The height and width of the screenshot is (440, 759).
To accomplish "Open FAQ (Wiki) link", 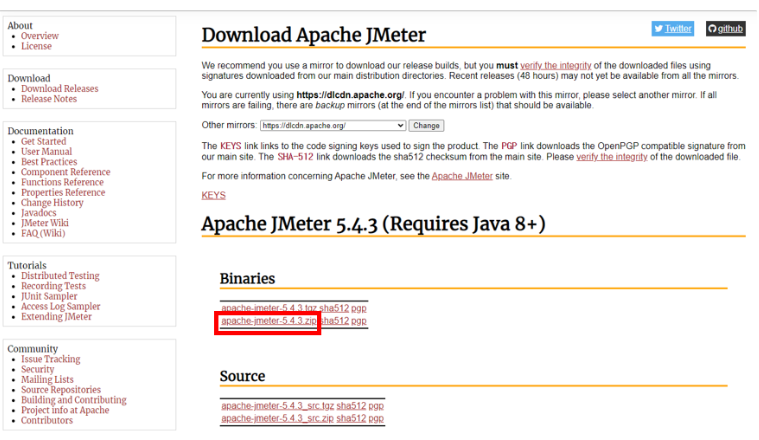I will [43, 233].
